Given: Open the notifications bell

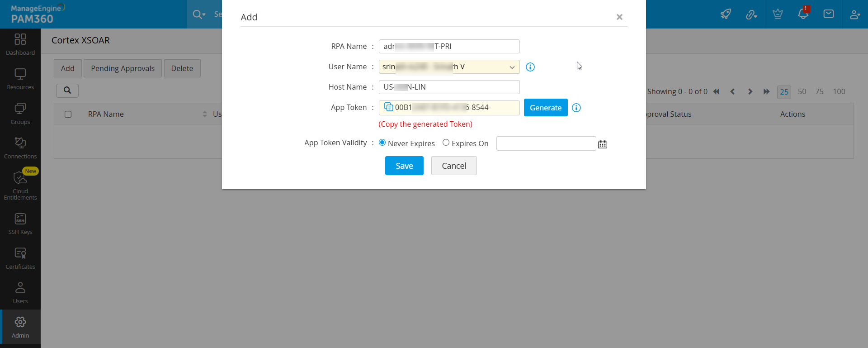Looking at the screenshot, I should 803,14.
